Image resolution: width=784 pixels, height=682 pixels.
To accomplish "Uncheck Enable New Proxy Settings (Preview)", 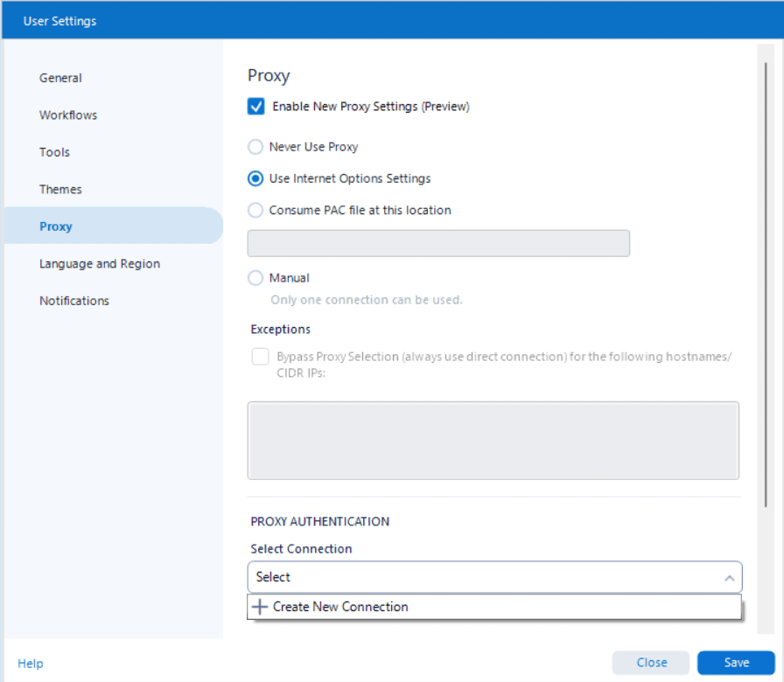I will point(256,107).
